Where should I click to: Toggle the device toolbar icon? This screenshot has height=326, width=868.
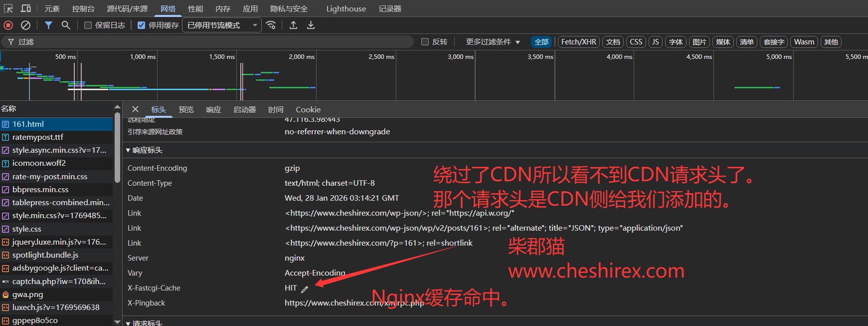pyautogui.click(x=25, y=8)
